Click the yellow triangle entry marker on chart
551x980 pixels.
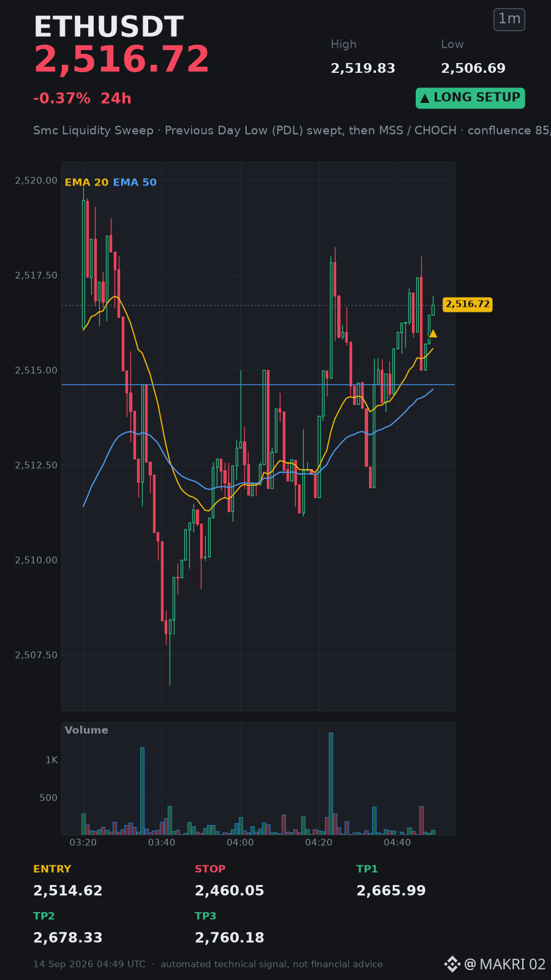click(x=433, y=333)
